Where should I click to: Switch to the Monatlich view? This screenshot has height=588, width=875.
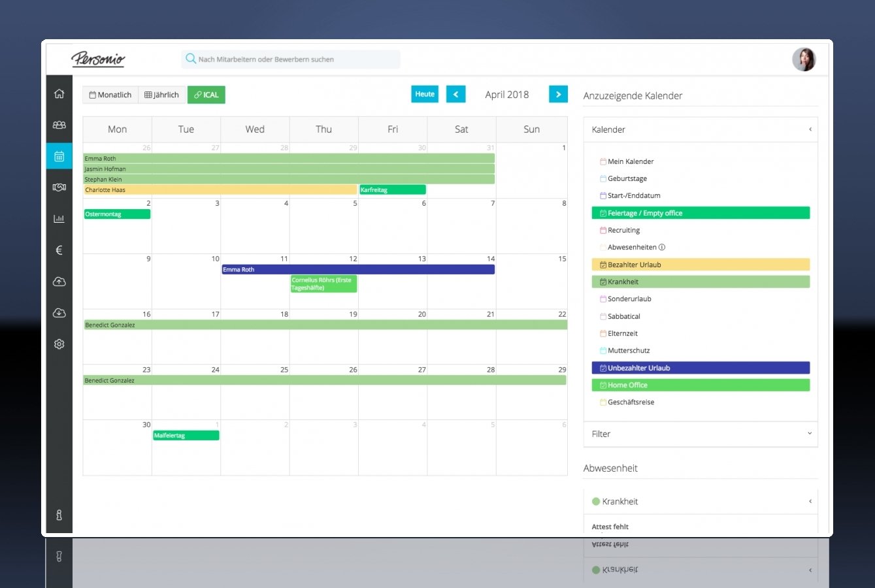point(109,95)
